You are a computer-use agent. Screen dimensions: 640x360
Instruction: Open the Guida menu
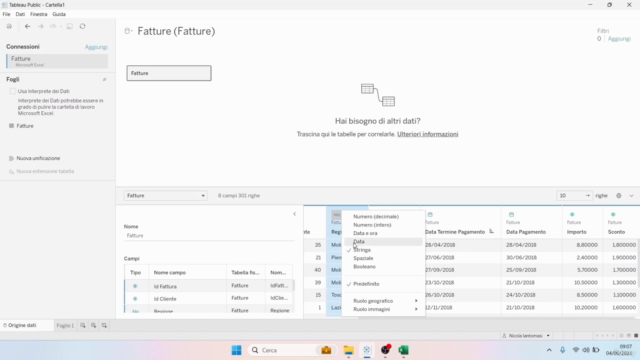[59, 14]
